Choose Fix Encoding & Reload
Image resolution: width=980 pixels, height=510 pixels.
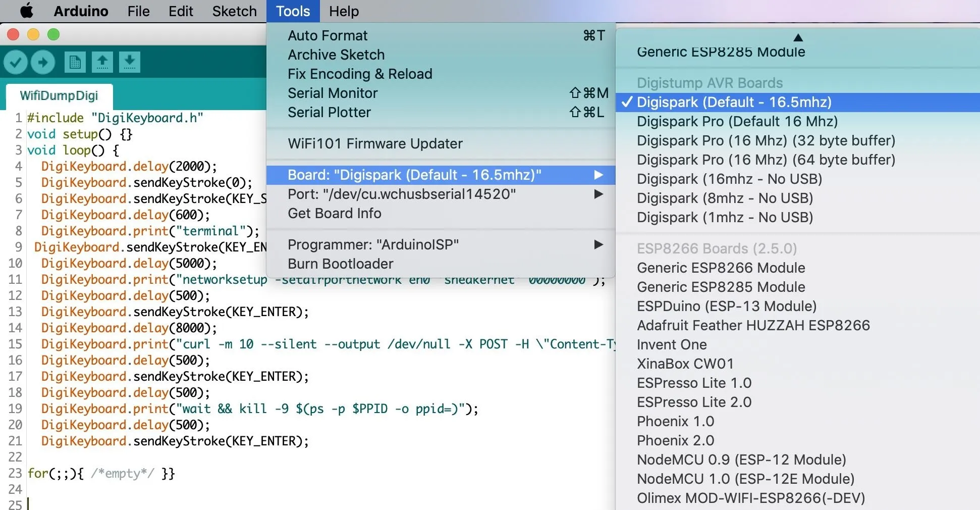coord(441,74)
